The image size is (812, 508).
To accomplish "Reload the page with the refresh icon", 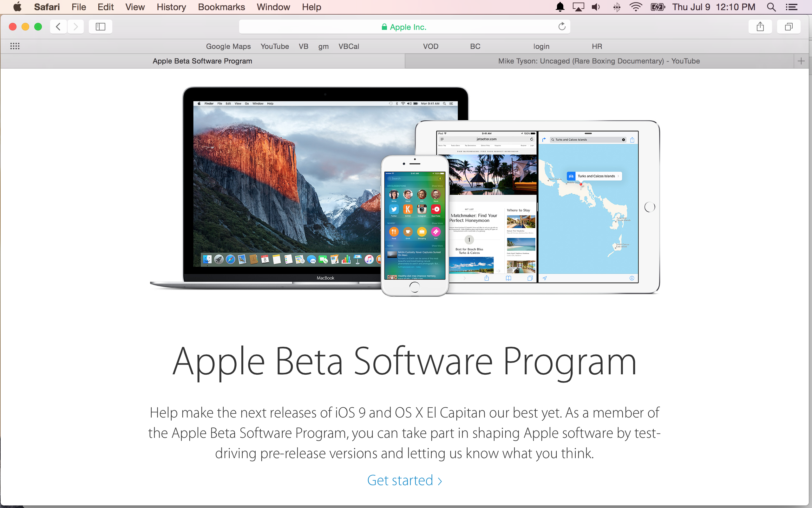I will coord(562,27).
